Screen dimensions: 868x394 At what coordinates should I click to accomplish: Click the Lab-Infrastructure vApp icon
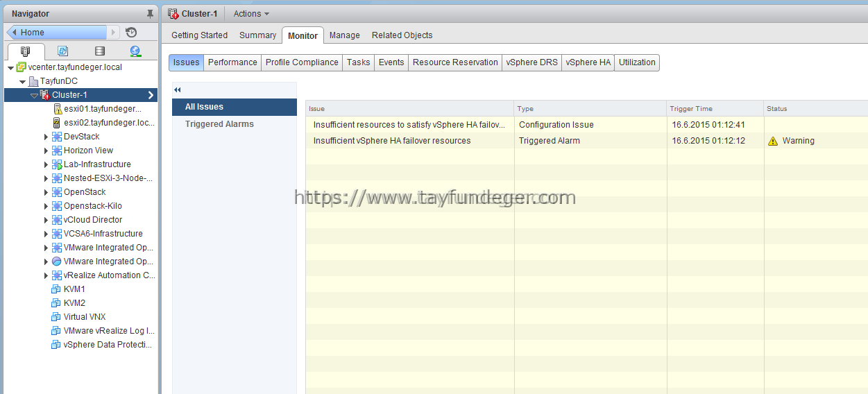tap(57, 164)
